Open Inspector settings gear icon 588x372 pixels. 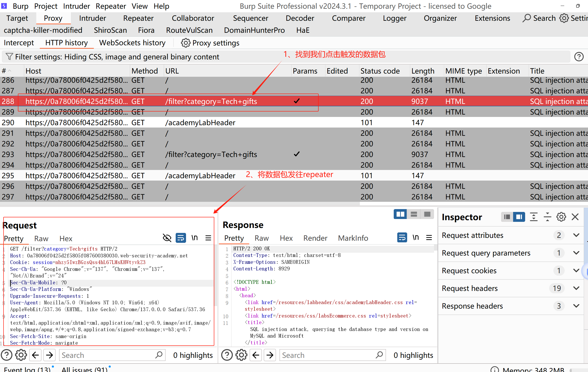click(x=561, y=217)
